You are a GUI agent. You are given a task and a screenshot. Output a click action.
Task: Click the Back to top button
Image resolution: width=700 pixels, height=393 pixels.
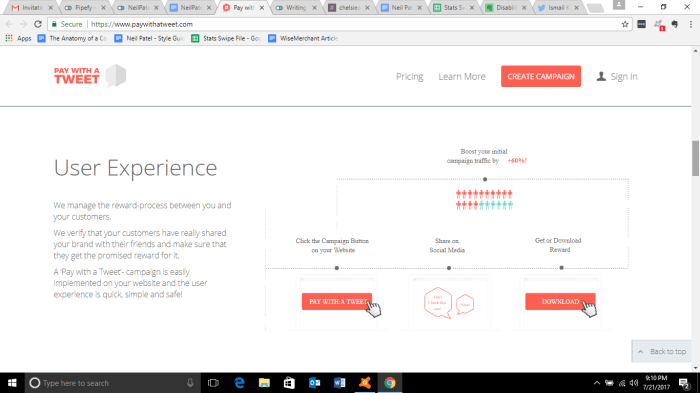coord(662,351)
